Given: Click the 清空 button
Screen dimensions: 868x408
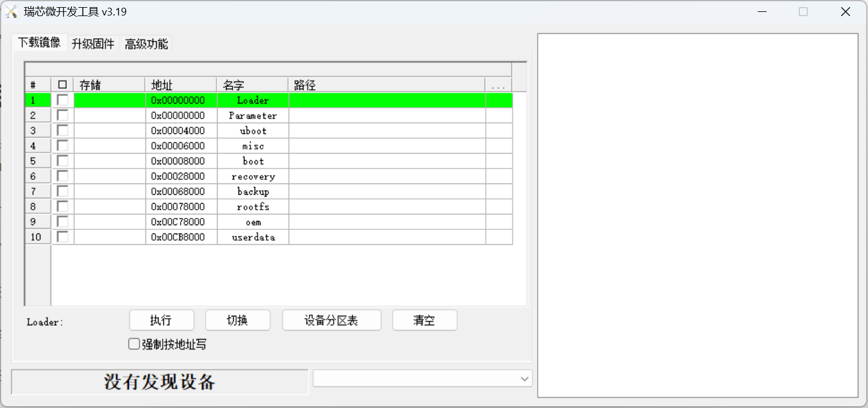Looking at the screenshot, I should click(424, 320).
